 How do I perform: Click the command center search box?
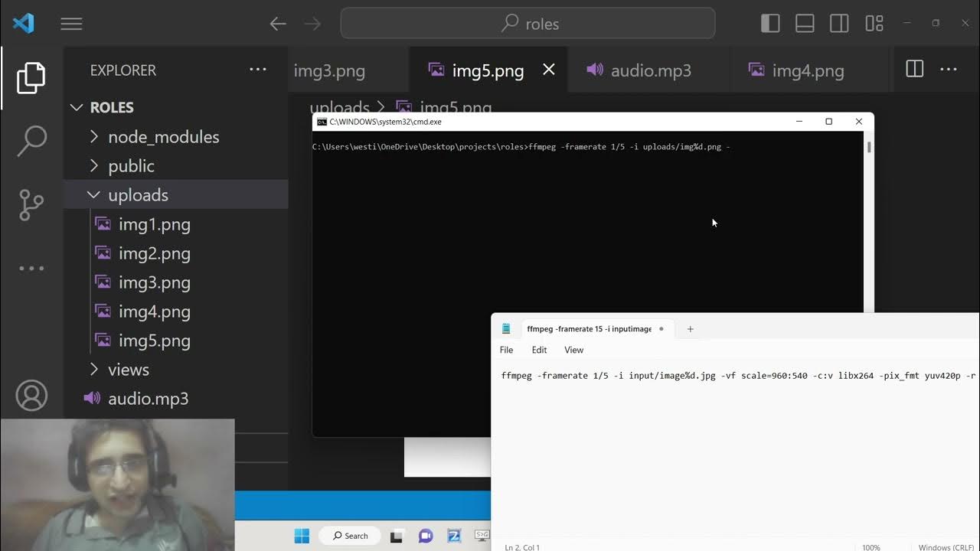click(528, 24)
